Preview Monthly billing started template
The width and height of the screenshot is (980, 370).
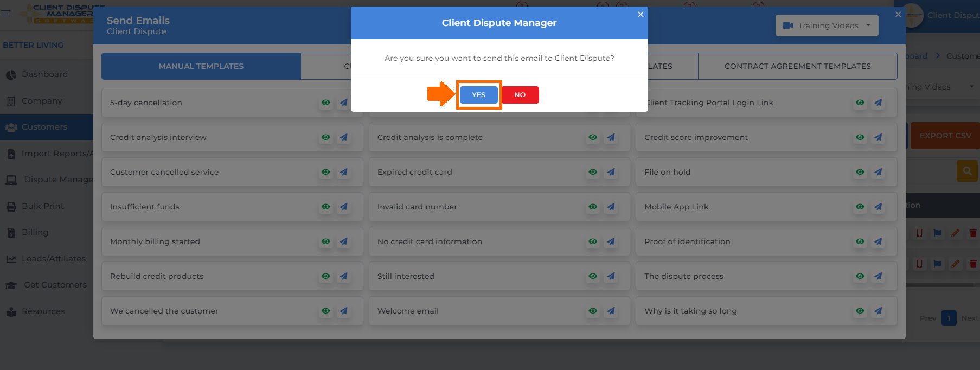(325, 241)
